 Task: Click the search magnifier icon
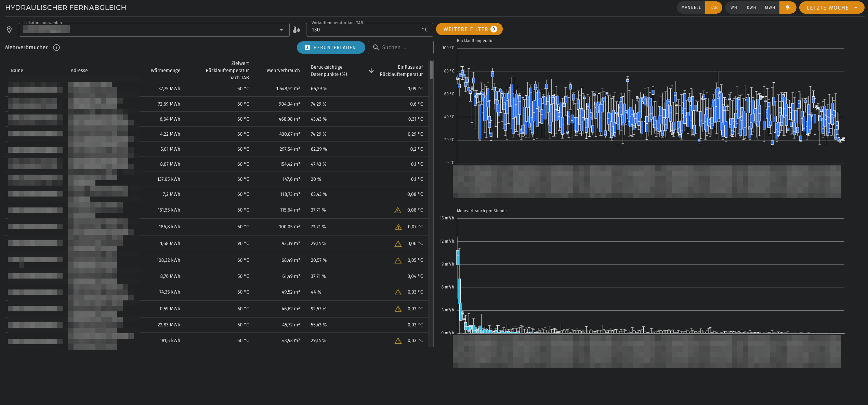(x=376, y=48)
